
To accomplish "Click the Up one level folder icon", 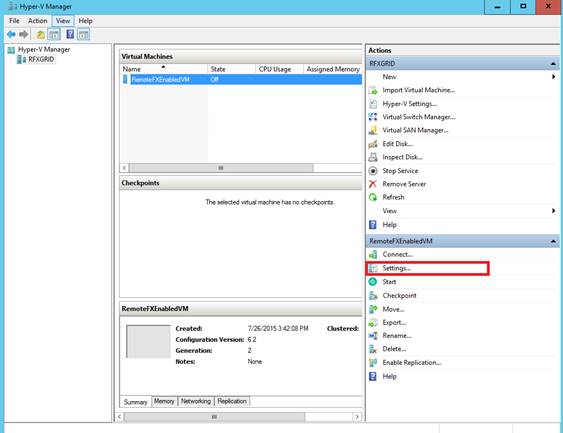I will [41, 34].
